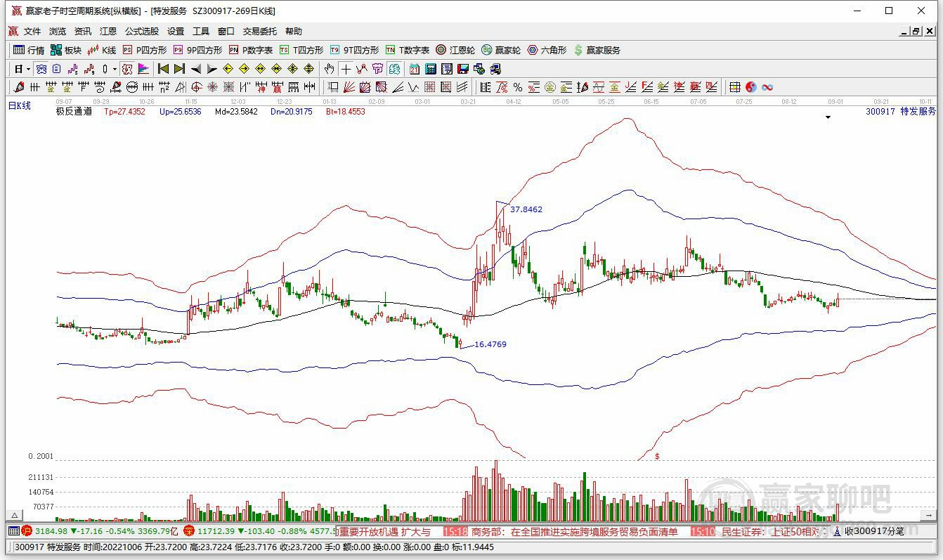The height and width of the screenshot is (560, 943).
Task: Click the black left arrow icon
Action: click(195, 69)
